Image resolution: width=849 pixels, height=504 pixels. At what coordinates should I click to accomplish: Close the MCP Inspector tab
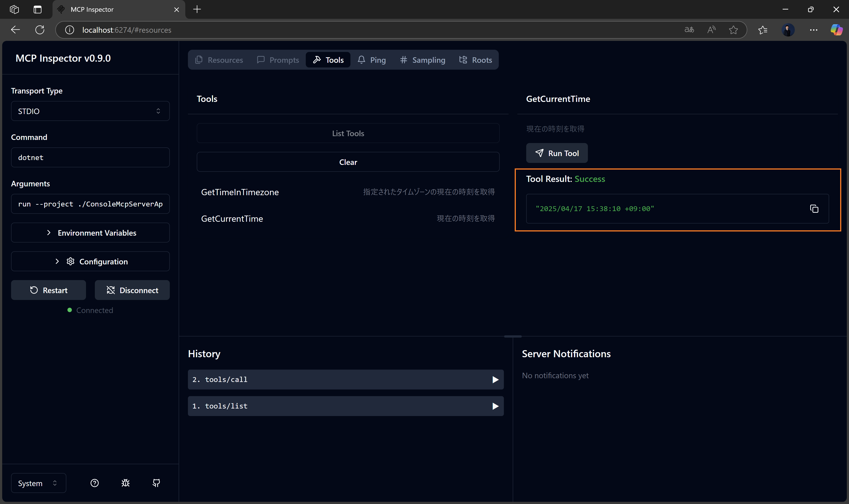pyautogui.click(x=177, y=10)
